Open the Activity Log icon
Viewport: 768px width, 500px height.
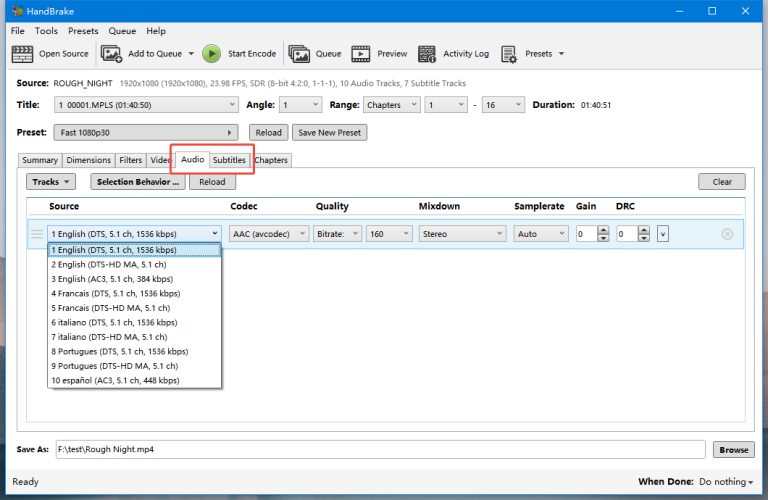coord(427,54)
